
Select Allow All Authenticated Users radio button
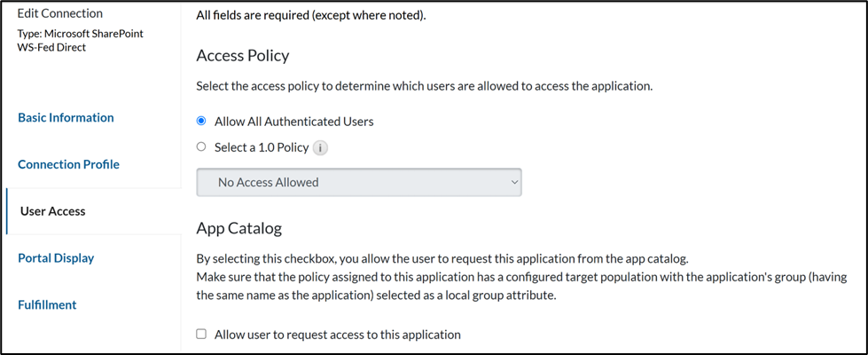[x=201, y=122]
